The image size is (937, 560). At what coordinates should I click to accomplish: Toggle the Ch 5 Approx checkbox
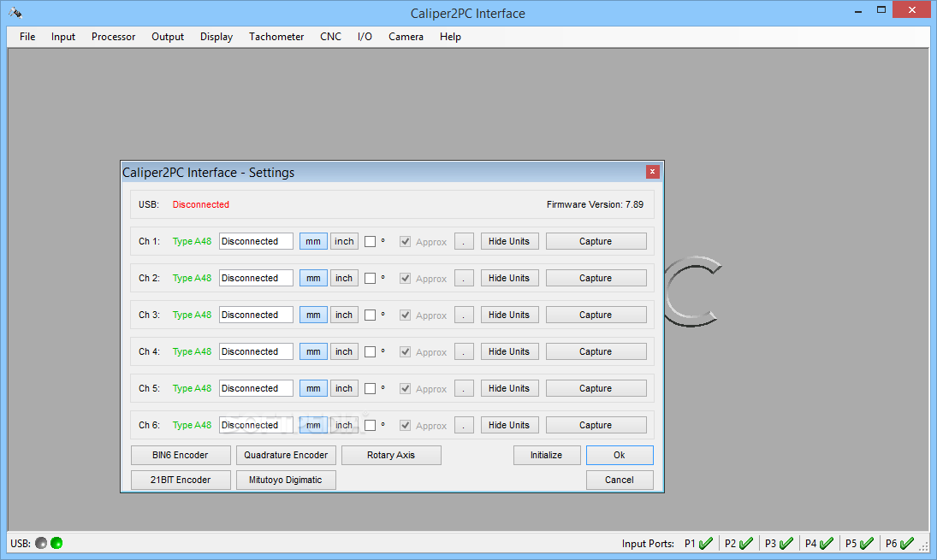pyautogui.click(x=405, y=389)
